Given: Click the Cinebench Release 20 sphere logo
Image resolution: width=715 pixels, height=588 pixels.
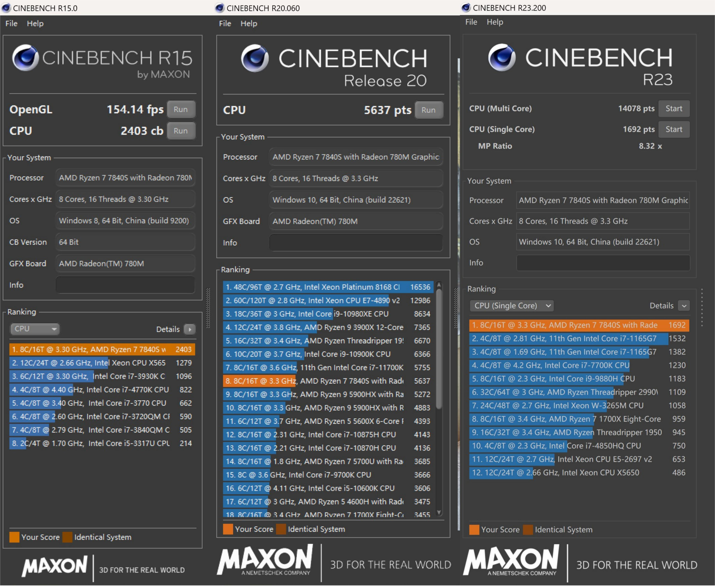Looking at the screenshot, I should tap(255, 58).
